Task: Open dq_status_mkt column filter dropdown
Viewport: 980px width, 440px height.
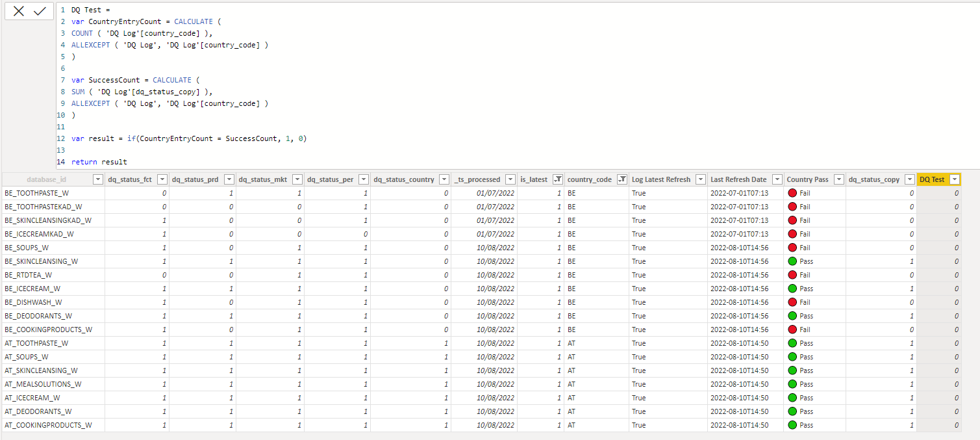Action: 297,179
